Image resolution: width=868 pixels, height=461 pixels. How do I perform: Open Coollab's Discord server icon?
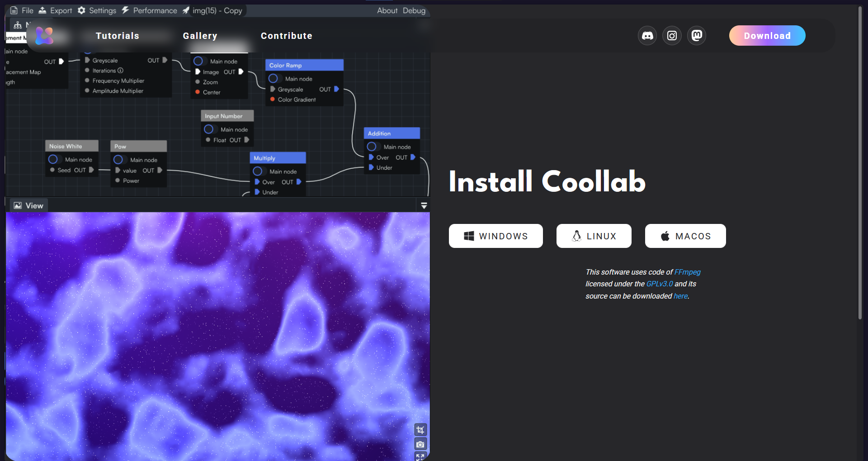[x=647, y=36]
